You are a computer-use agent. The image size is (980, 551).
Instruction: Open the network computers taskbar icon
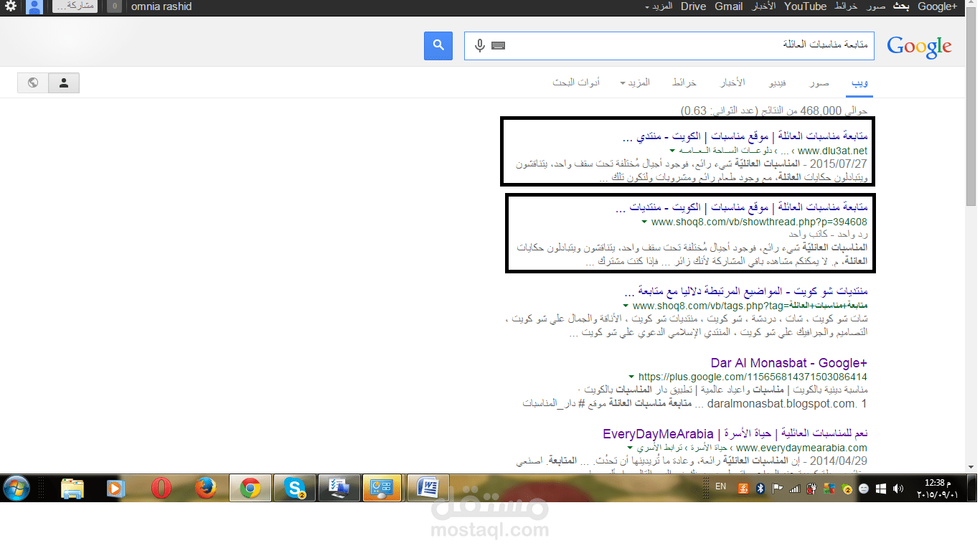(x=339, y=489)
